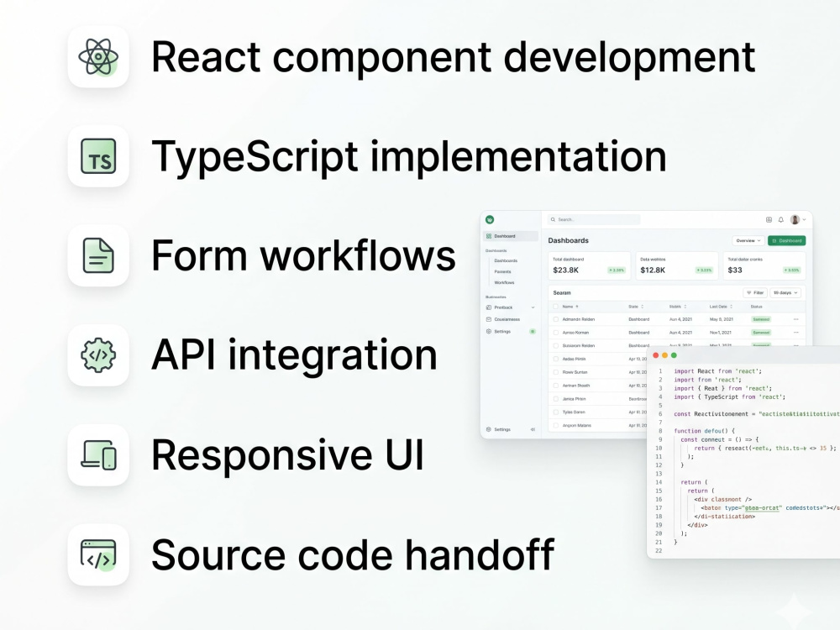Check the Rowiv Suntan row checkbox
The height and width of the screenshot is (630, 840).
555,372
